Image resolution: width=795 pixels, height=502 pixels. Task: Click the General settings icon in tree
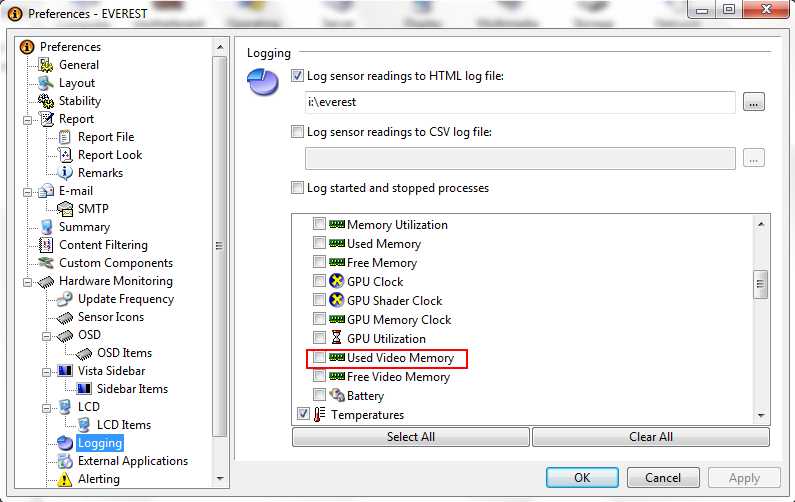pyautogui.click(x=46, y=65)
